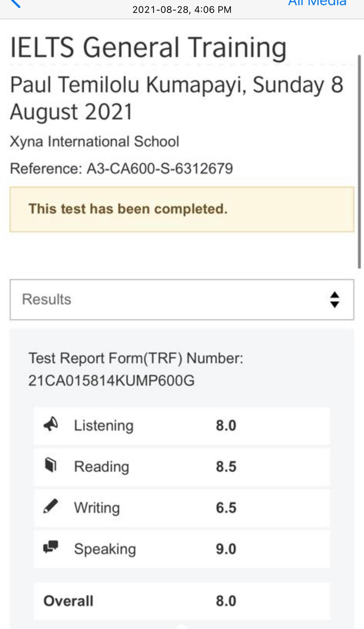The image size is (364, 629).
Task: Click the TRF number 21CA015814KUMP600G
Action: (112, 381)
